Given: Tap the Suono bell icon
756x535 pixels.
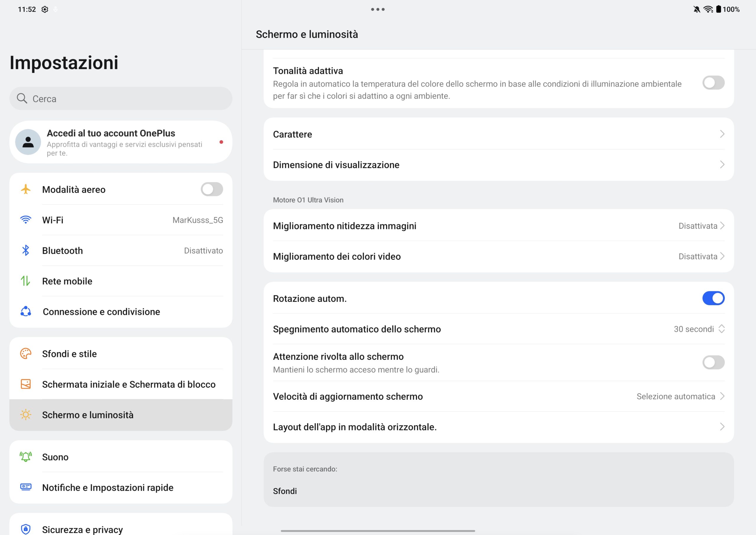Looking at the screenshot, I should pos(26,457).
